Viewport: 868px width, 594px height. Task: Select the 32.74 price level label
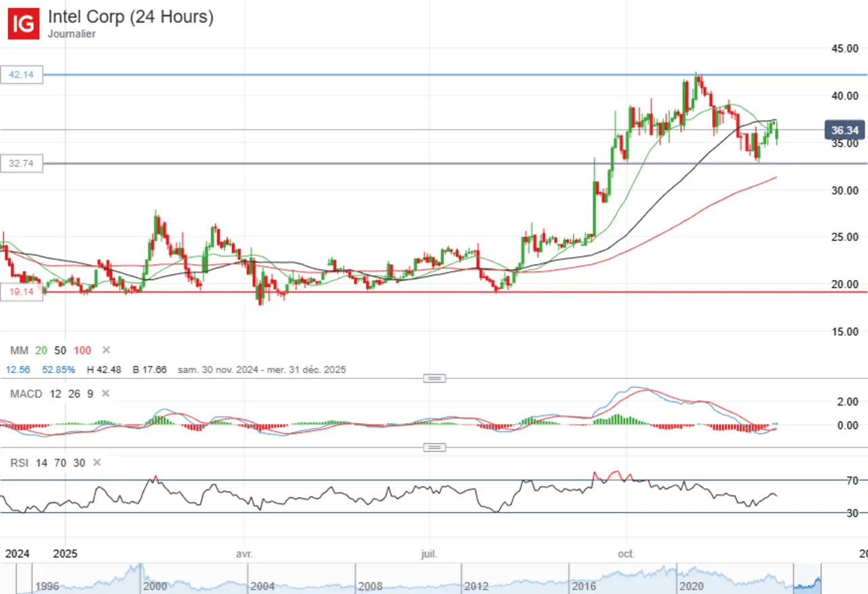pos(22,163)
